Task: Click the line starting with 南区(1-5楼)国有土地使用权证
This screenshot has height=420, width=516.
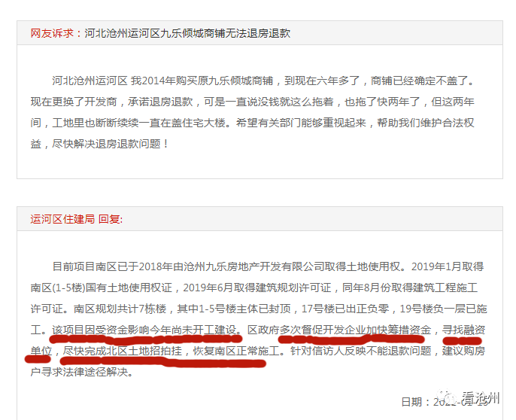Action: (254, 288)
